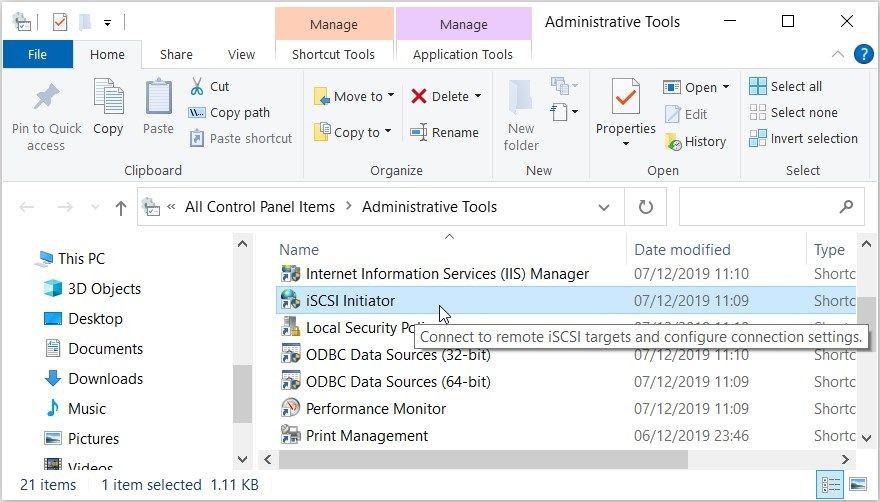
Task: Click the Edit icon in Open group
Action: [672, 114]
